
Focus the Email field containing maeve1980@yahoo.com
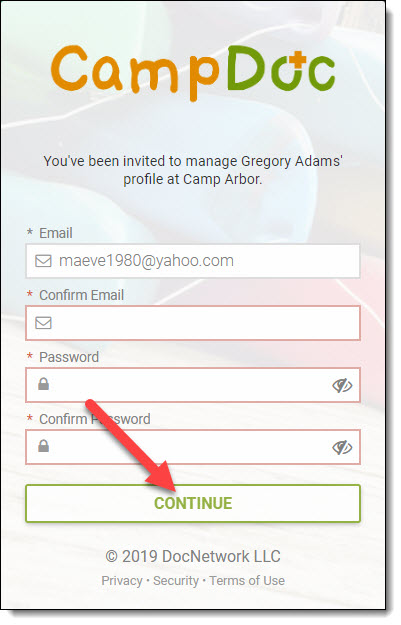(193, 261)
